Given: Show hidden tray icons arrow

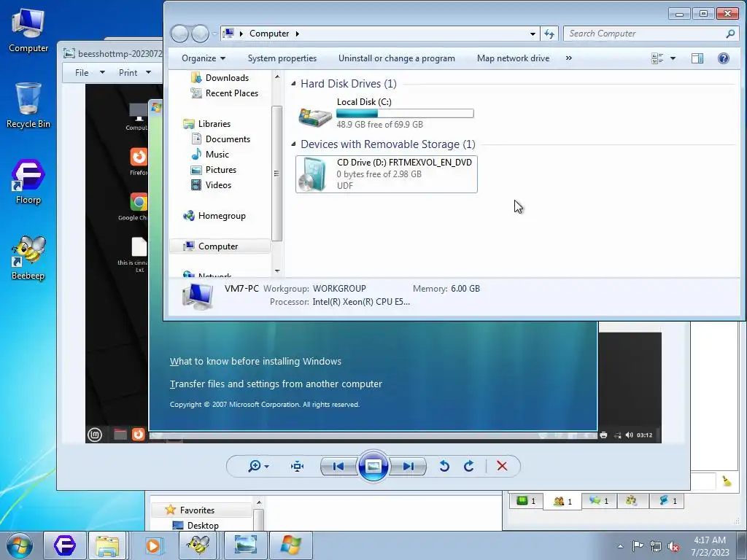Looking at the screenshot, I should tap(620, 546).
